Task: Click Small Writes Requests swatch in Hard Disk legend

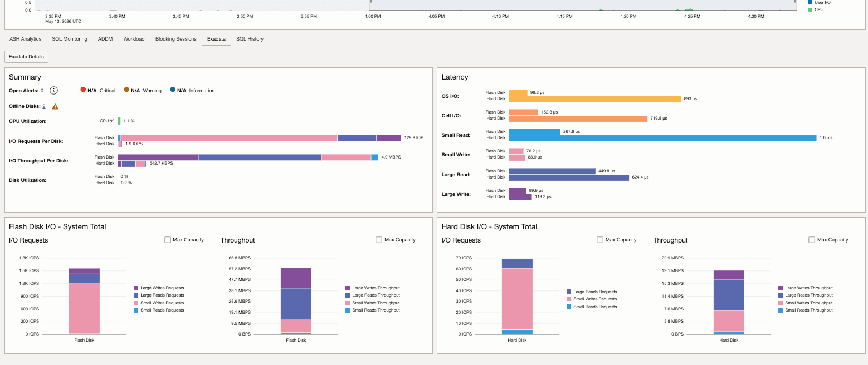Action: tap(569, 299)
